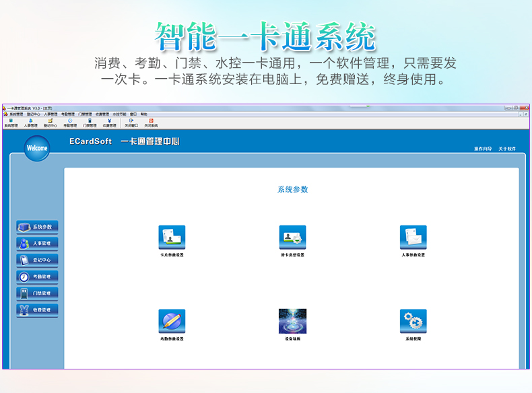Open 卡片参数设置 card parameter settings icon
This screenshot has height=393, width=532.
click(x=172, y=237)
